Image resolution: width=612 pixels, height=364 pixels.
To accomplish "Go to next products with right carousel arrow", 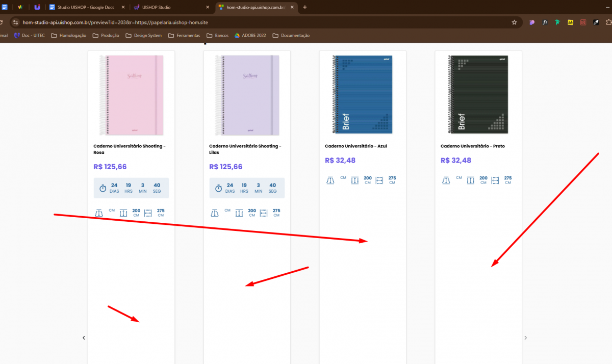I will click(x=526, y=337).
